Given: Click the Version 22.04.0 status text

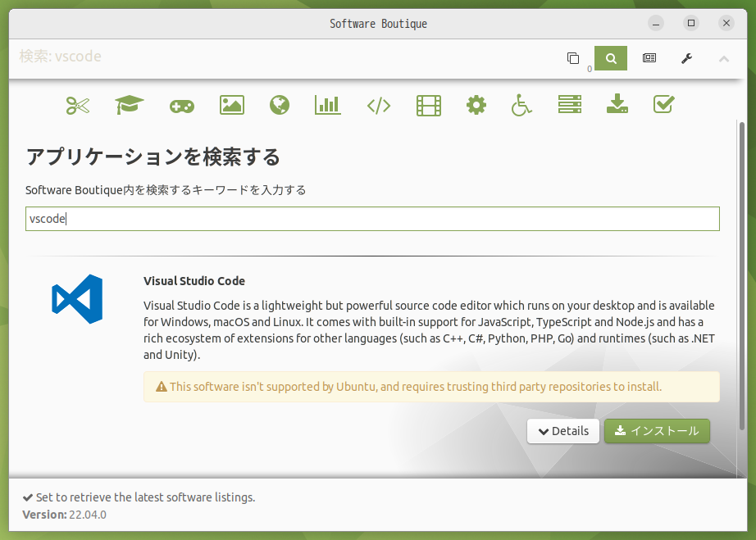Looking at the screenshot, I should pyautogui.click(x=64, y=515).
